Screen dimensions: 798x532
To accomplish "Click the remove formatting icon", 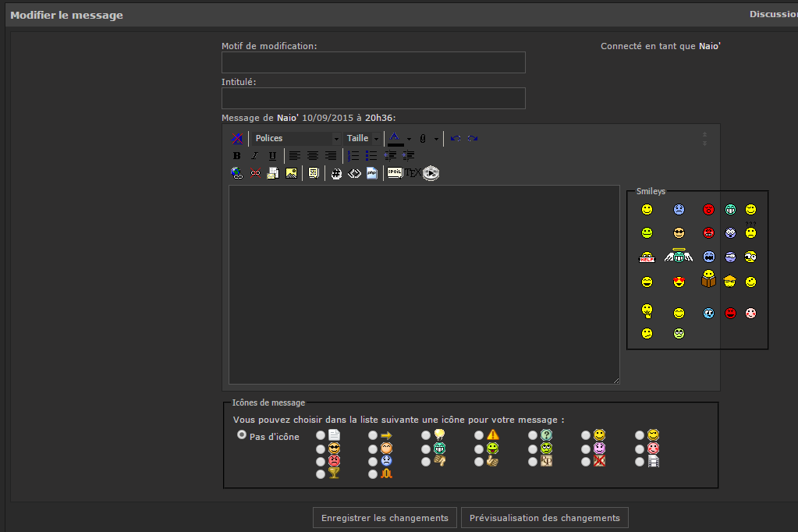I will point(236,138).
